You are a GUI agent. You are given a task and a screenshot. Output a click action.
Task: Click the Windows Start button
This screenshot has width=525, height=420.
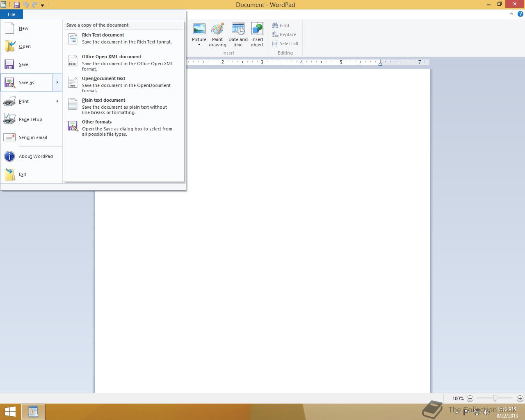point(10,412)
